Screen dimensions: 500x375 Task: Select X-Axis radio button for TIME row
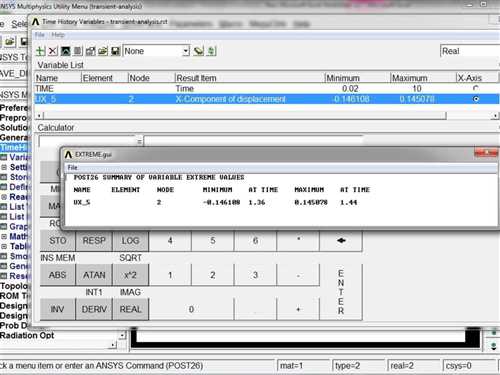tap(476, 88)
